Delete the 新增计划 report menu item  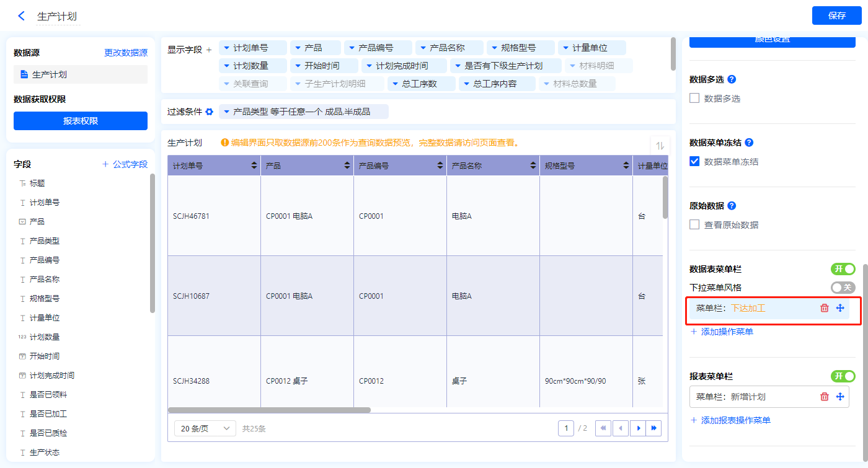pyautogui.click(x=824, y=397)
